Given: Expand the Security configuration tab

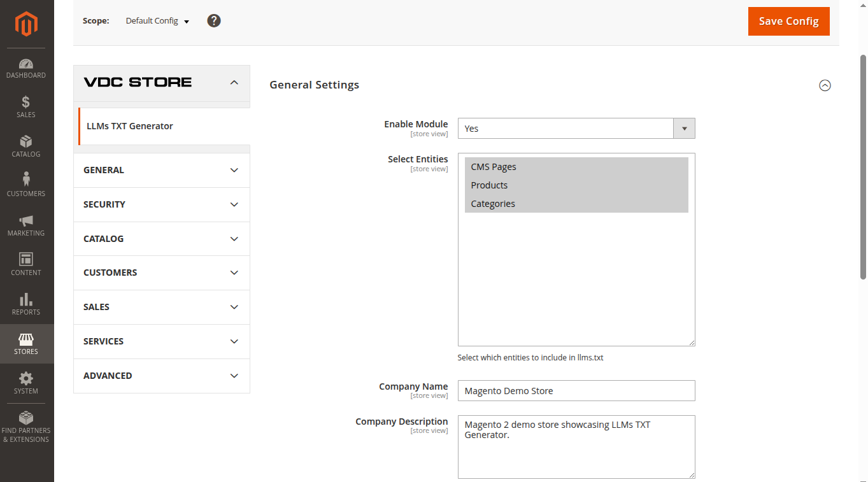Looking at the screenshot, I should point(161,204).
